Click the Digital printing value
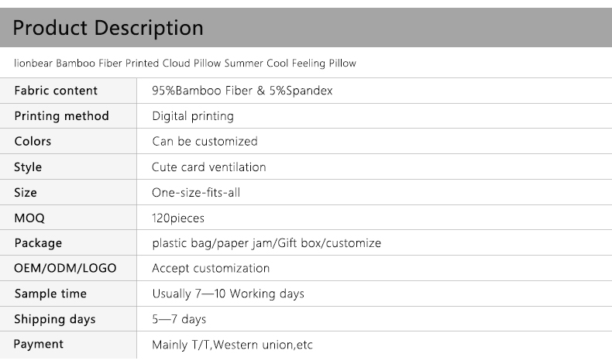The width and height of the screenshot is (612, 364). point(193,116)
